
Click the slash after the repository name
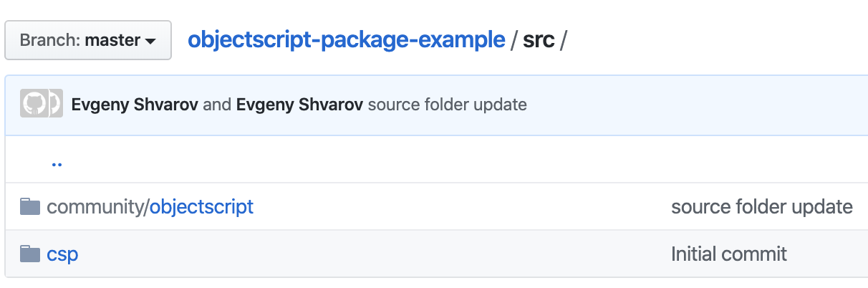514,41
